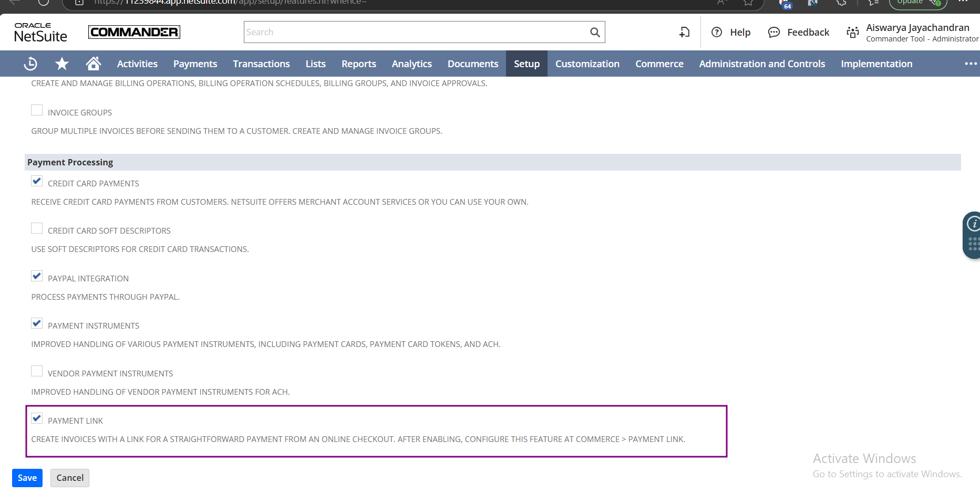This screenshot has height=494, width=980.
Task: Open the Recent Records clock icon
Action: click(30, 64)
